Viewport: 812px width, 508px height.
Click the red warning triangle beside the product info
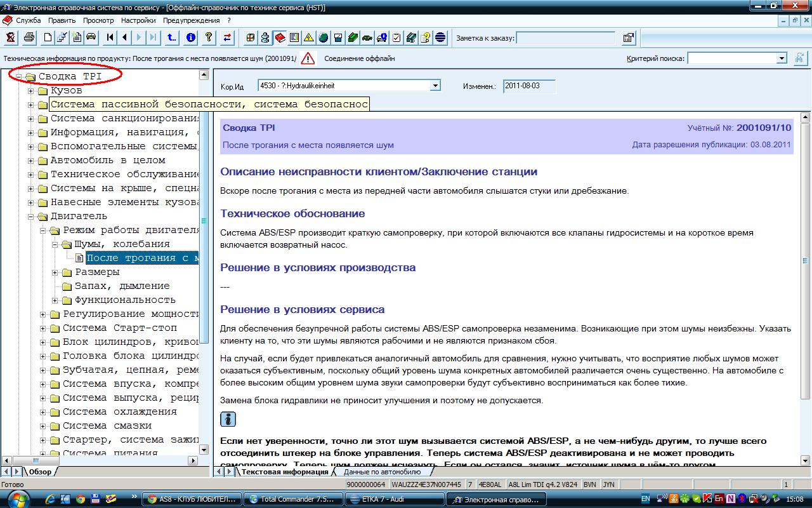(x=308, y=58)
